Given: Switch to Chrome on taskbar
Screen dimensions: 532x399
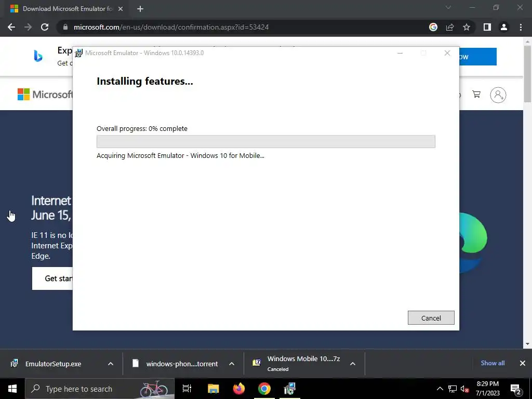Looking at the screenshot, I should (264, 389).
